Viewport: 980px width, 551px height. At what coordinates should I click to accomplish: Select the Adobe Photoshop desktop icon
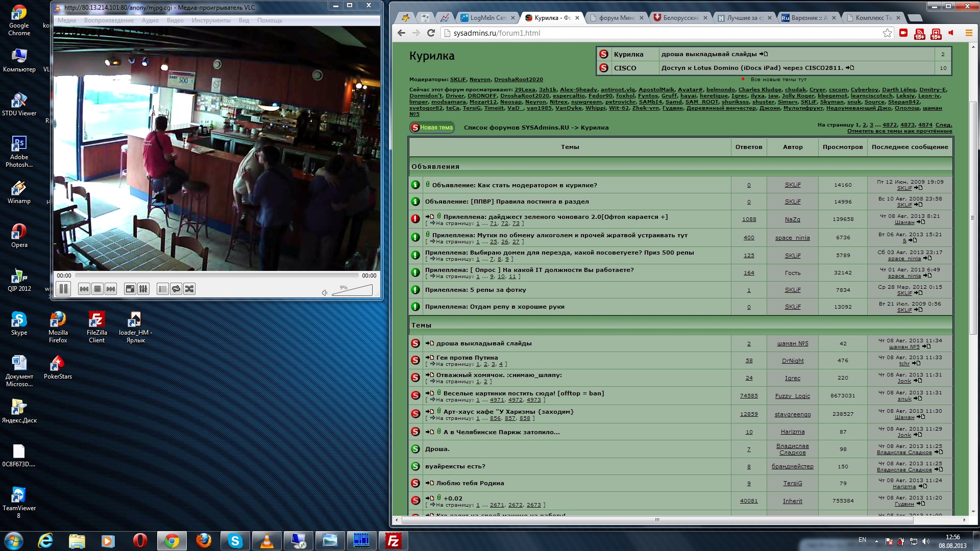click(x=19, y=152)
